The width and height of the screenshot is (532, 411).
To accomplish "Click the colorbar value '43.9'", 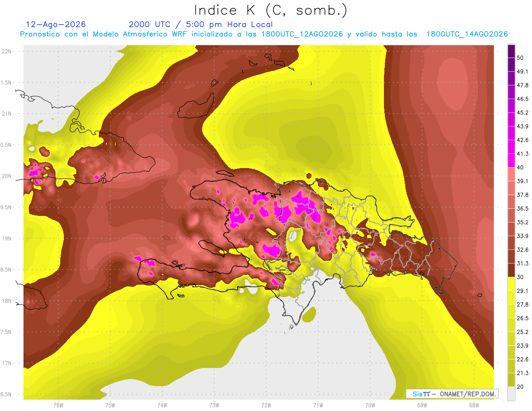I will (x=523, y=126).
